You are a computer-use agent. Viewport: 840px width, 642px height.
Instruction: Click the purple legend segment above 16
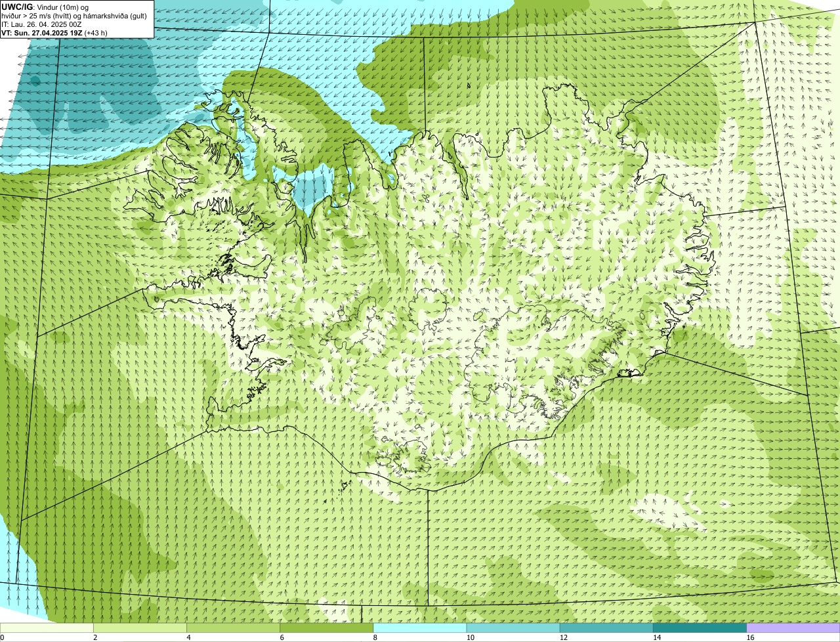coord(793,628)
